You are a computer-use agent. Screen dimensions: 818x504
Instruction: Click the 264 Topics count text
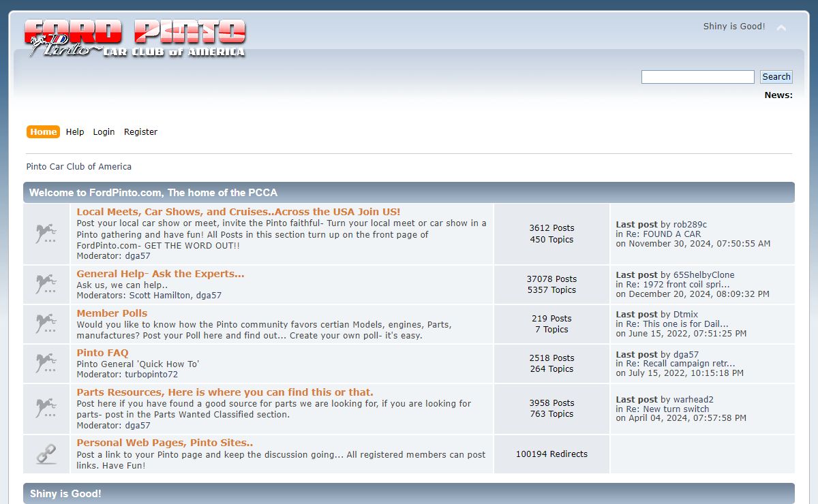click(x=551, y=369)
